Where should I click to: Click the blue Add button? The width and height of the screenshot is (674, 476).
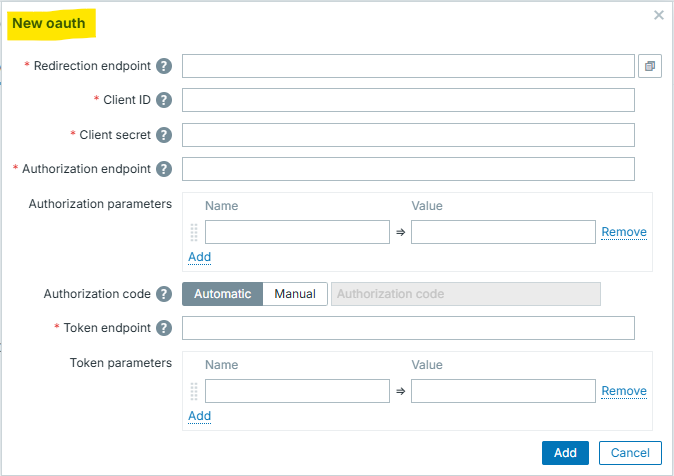(x=565, y=453)
